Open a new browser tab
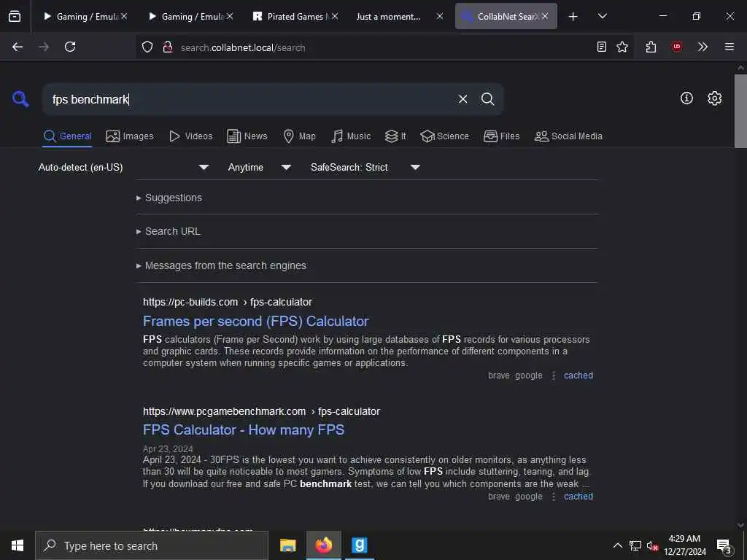Screen dimensions: 747x560 [573, 17]
